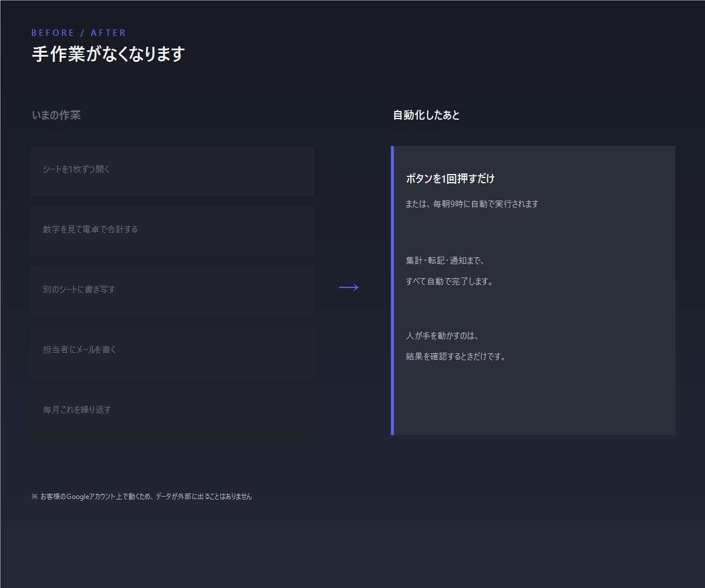The width and height of the screenshot is (705, 588).
Task: Click the line 集計・転記・通知まで、
Action: pos(445,261)
